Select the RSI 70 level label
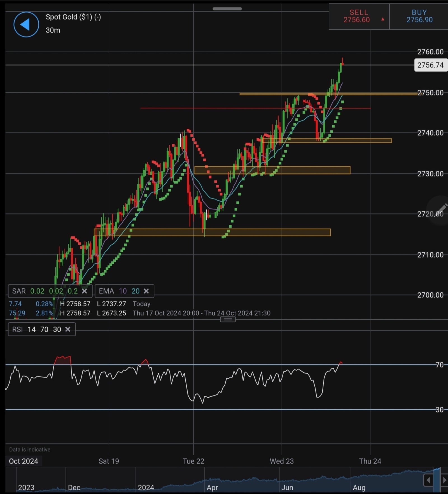 [x=440, y=365]
